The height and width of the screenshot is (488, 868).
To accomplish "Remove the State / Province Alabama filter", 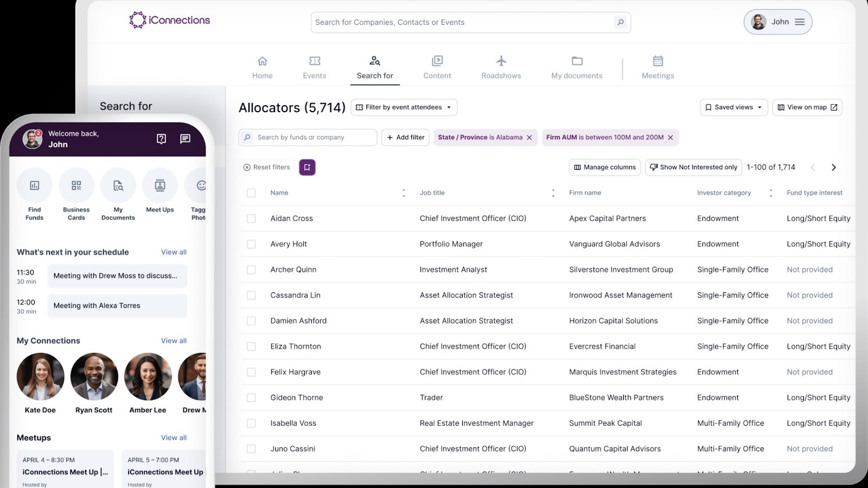I will coord(529,138).
